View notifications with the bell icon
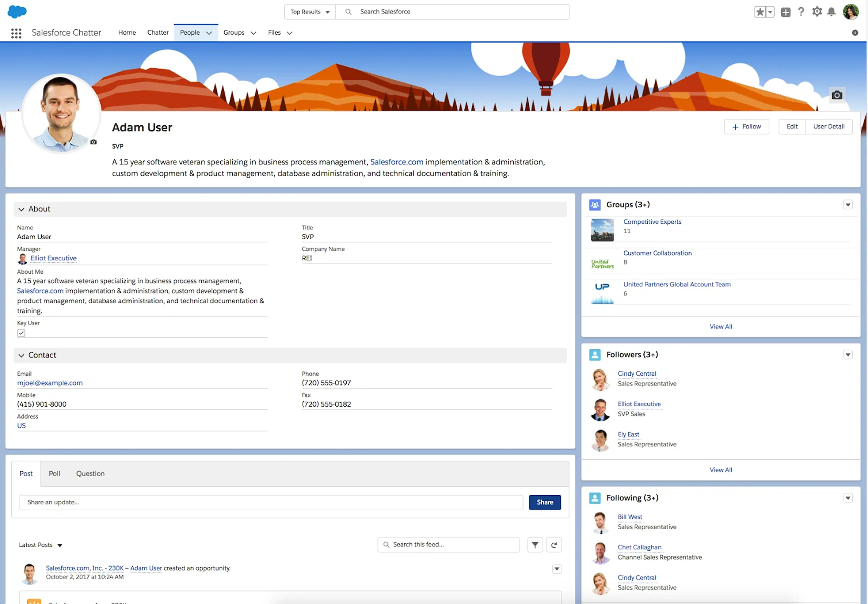 831,12
